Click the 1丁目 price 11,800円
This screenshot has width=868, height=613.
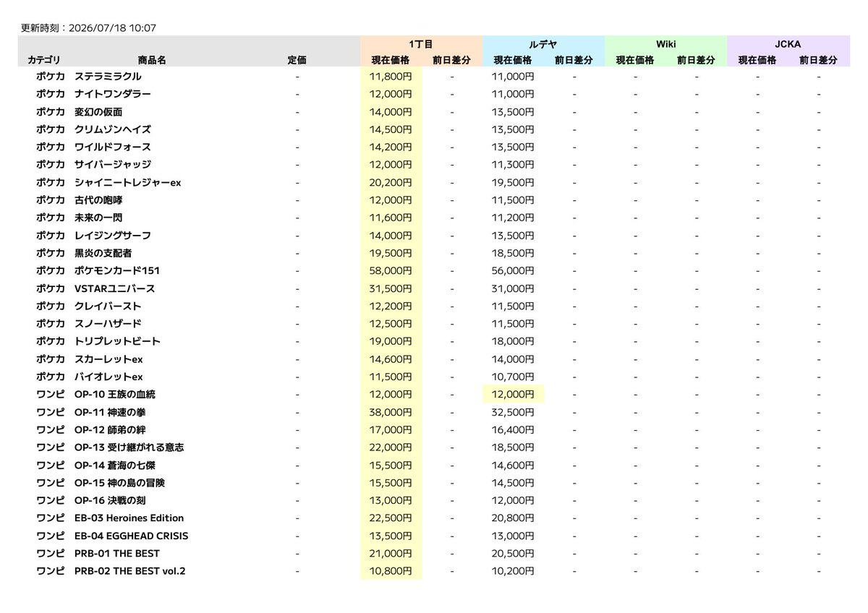click(x=391, y=76)
